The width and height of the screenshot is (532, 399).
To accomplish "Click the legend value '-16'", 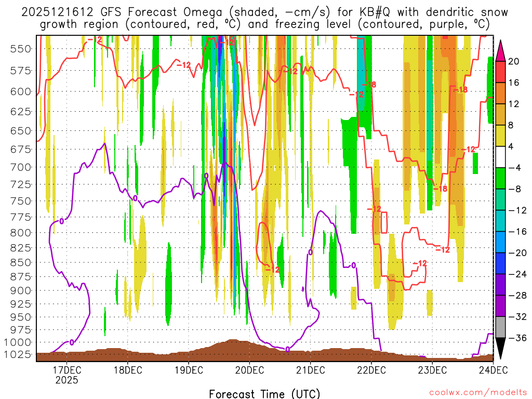I will click(x=517, y=232).
